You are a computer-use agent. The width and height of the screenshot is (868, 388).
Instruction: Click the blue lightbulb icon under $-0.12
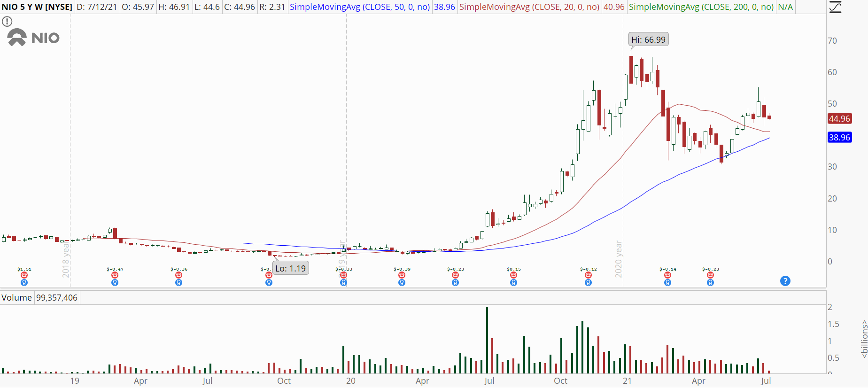588,282
